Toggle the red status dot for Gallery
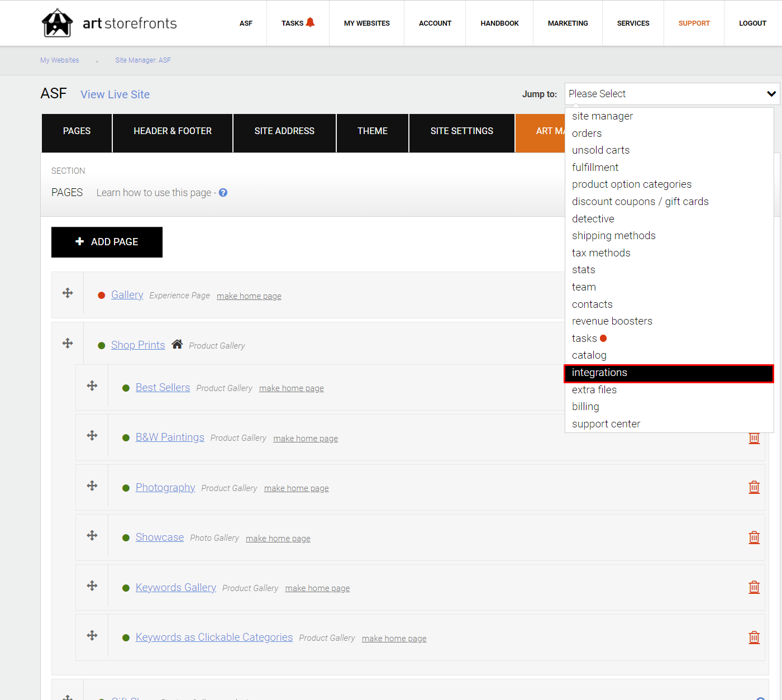Image resolution: width=782 pixels, height=700 pixels. [102, 296]
